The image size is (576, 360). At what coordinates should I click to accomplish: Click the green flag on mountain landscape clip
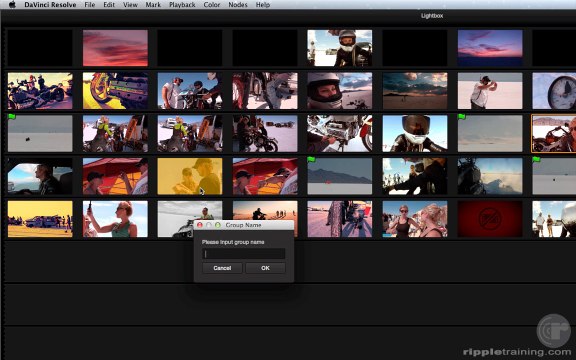point(312,159)
